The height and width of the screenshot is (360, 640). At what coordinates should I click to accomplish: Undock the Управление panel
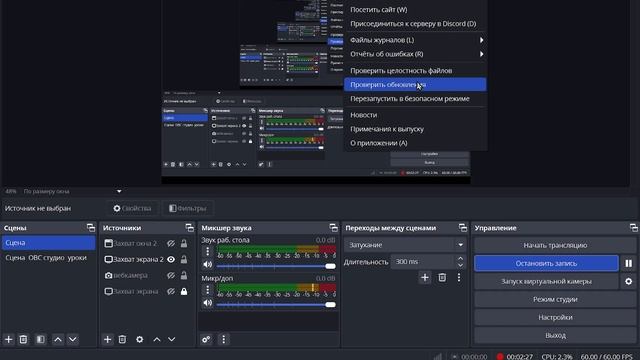(x=633, y=228)
